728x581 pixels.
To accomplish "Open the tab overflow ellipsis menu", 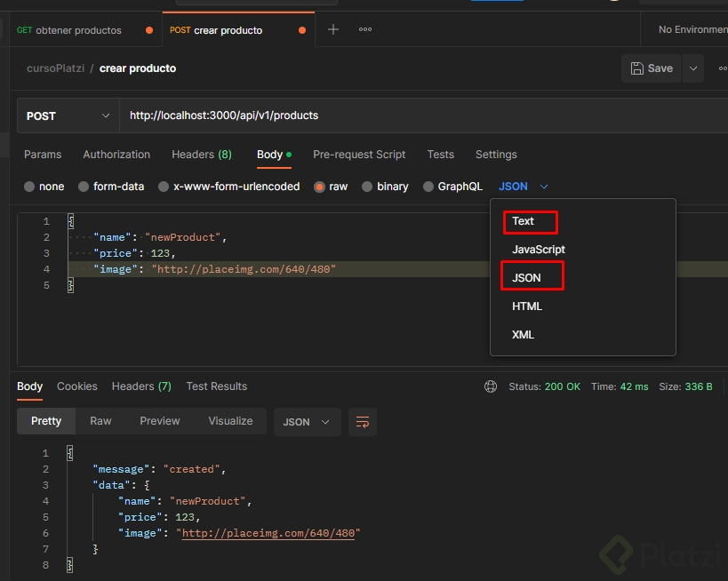I will click(365, 29).
